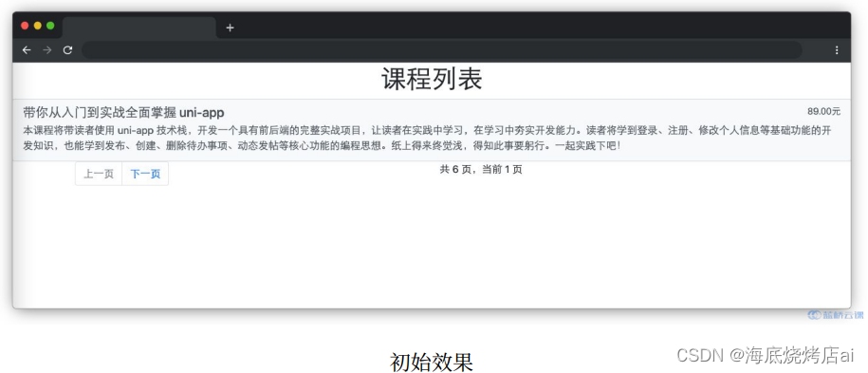This screenshot has width=868, height=373.
Task: Click the price 89.00元
Action: (823, 111)
